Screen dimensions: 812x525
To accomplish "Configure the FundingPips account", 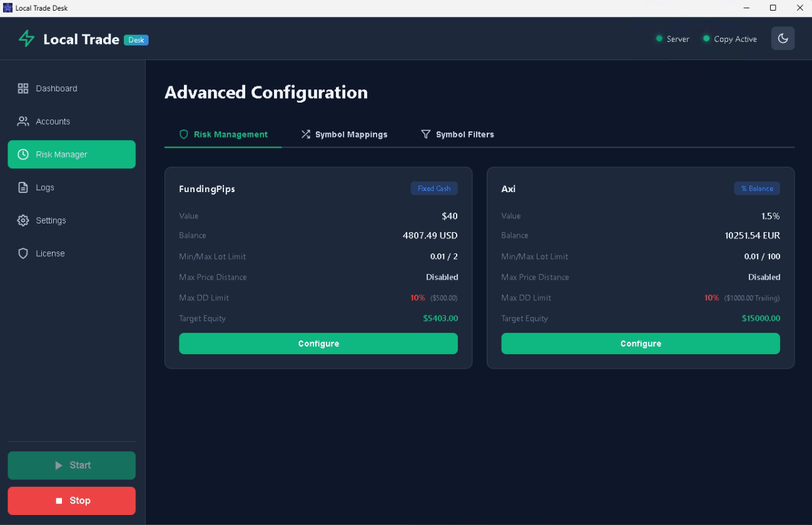I will pyautogui.click(x=318, y=344).
